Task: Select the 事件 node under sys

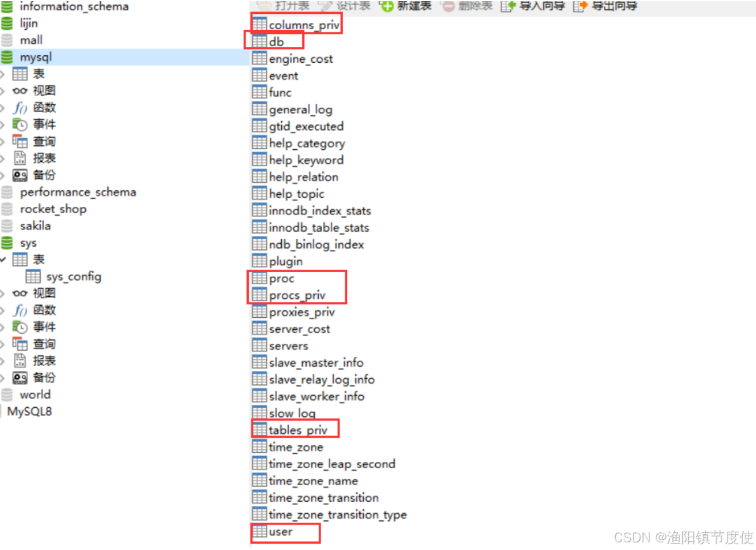Action: point(44,327)
